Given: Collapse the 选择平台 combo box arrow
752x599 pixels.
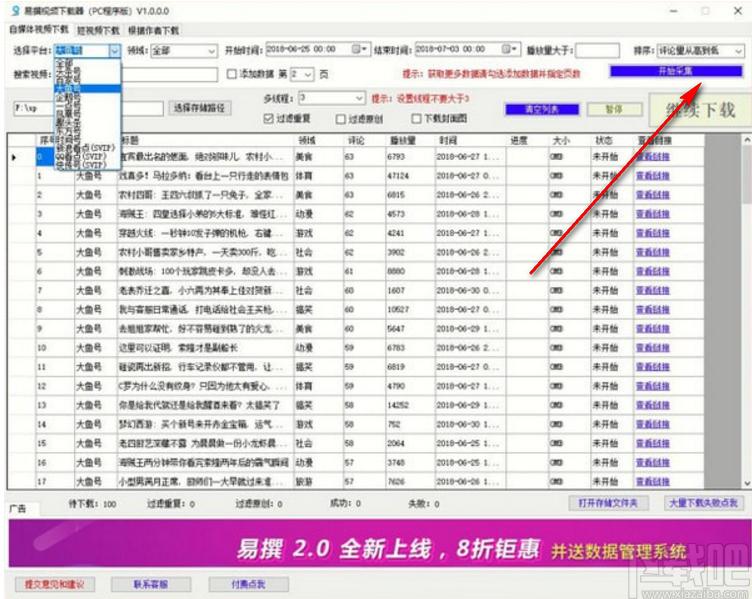Looking at the screenshot, I should [115, 50].
